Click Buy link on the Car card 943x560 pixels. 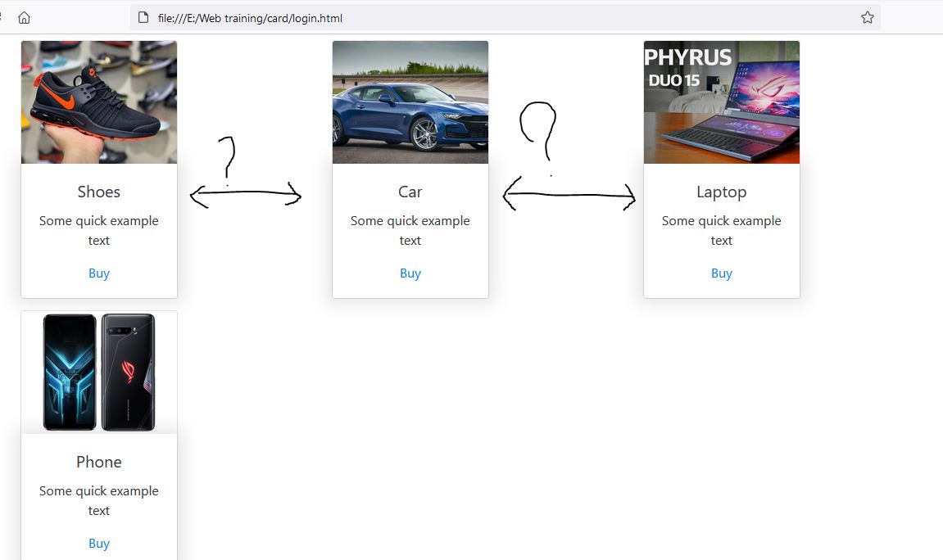coord(410,273)
